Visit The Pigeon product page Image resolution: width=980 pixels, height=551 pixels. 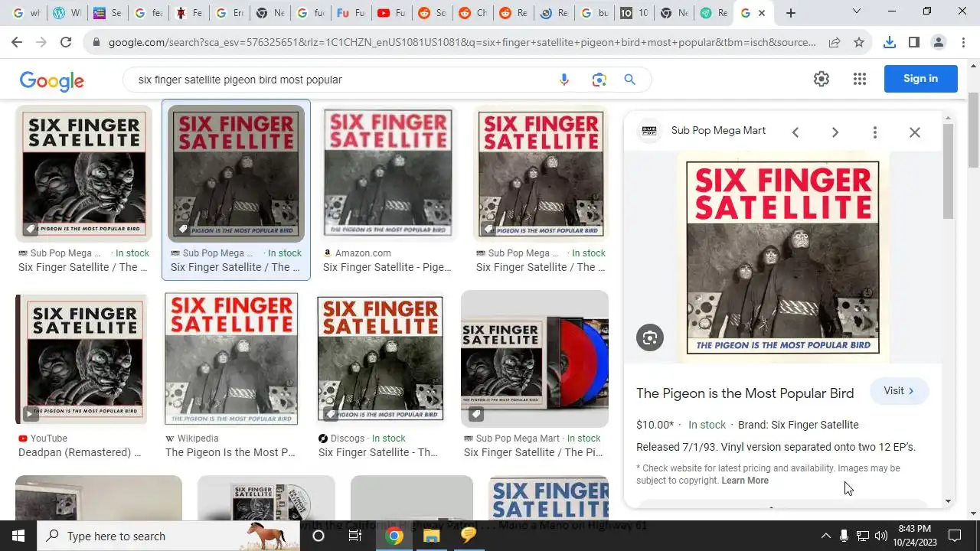[x=899, y=391]
